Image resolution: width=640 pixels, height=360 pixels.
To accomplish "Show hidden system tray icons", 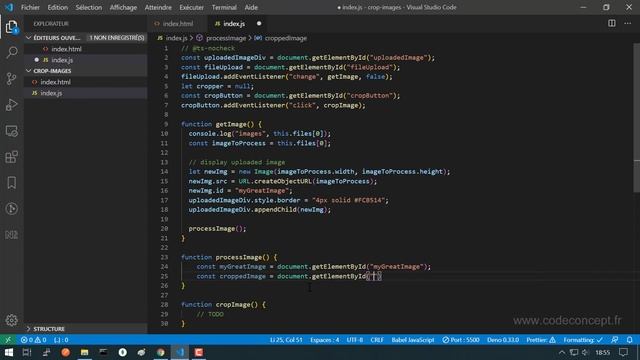I will tap(562, 352).
